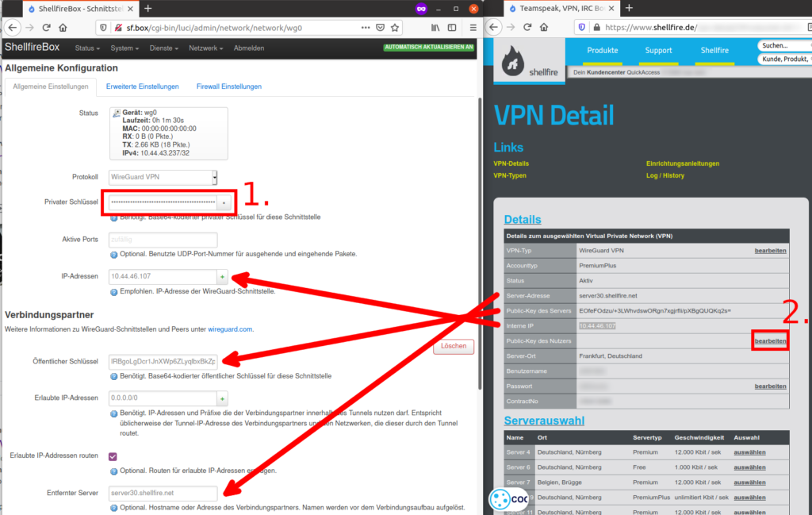
Task: Switch to Erweiterte Einstellungen tab
Action: coord(142,86)
